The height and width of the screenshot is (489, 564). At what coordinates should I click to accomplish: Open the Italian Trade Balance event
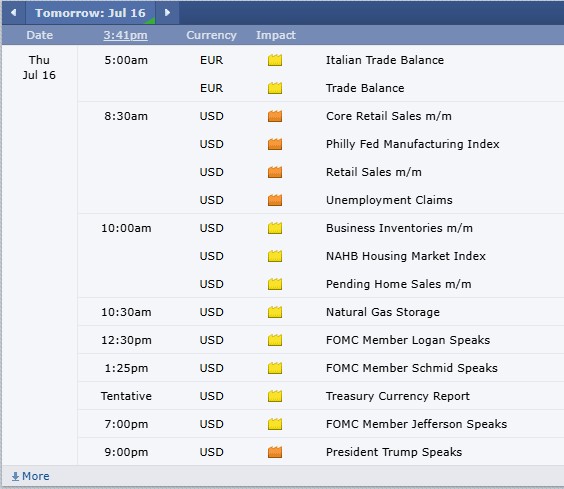click(x=385, y=60)
